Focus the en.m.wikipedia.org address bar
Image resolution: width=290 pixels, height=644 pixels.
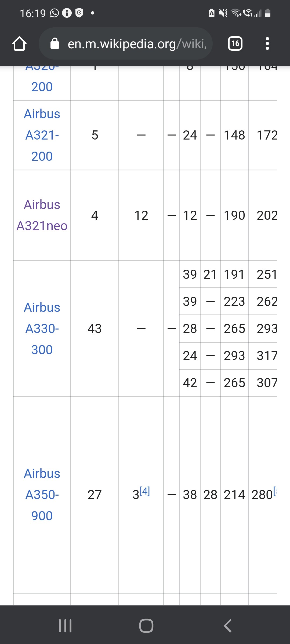coord(137,43)
